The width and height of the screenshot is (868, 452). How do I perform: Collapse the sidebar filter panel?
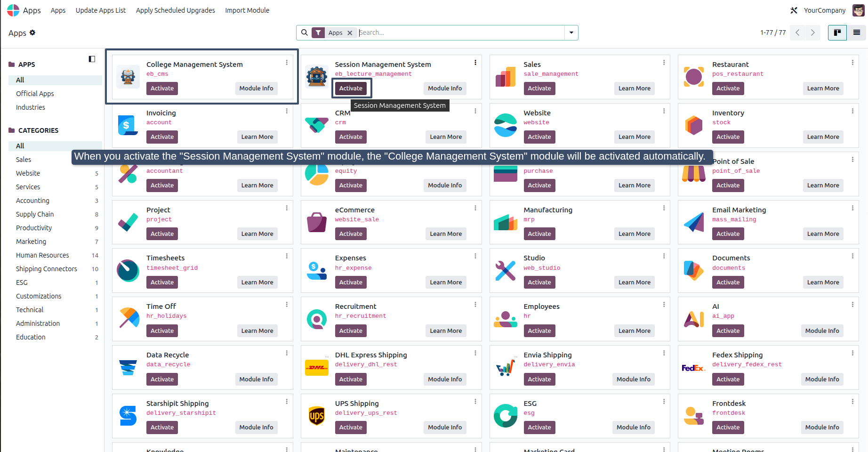(x=92, y=59)
